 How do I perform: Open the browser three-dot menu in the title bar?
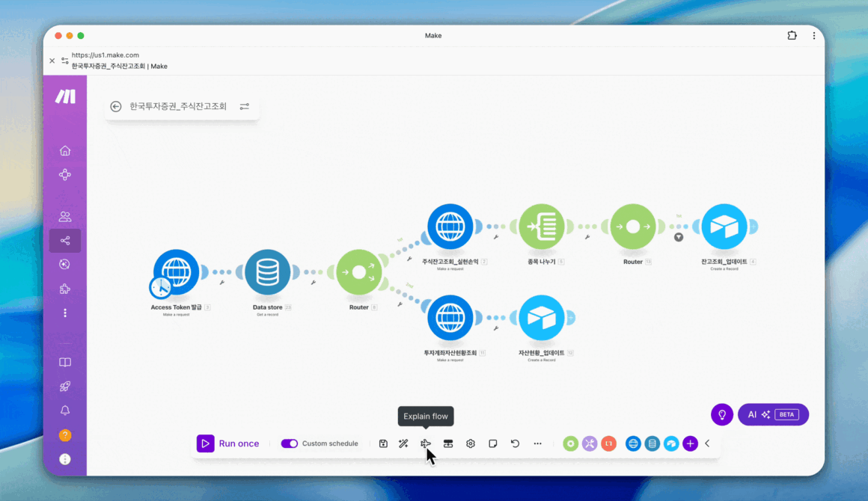tap(814, 35)
